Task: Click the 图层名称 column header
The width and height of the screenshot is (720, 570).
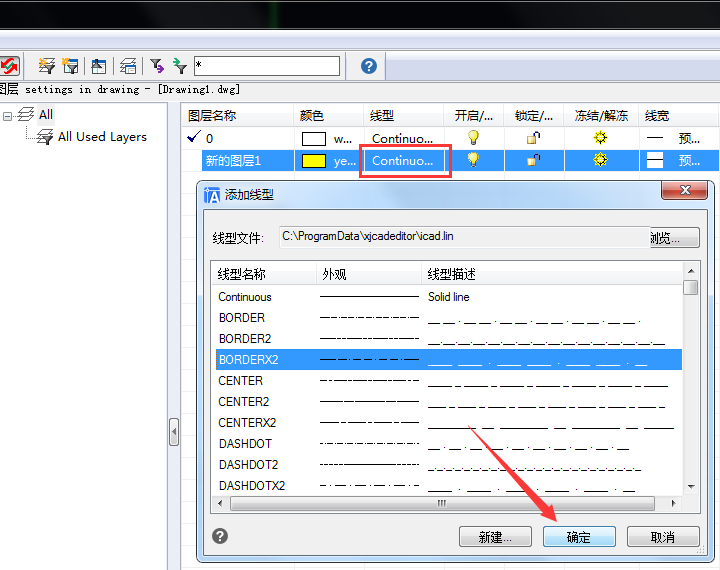Action: coord(237,116)
